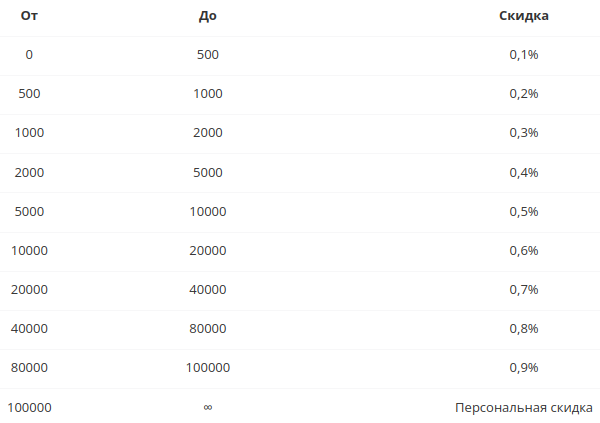
Task: Select the 0,6% discount cell
Action: pos(524,251)
